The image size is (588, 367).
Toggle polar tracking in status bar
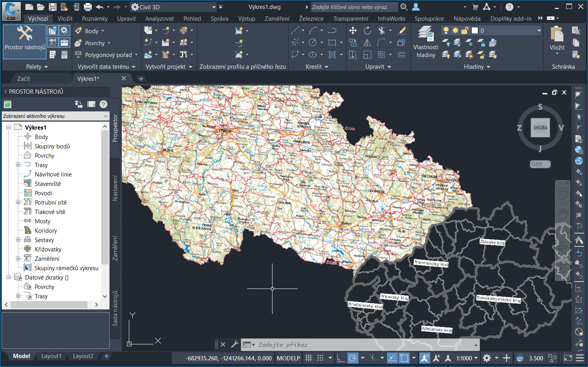point(353,358)
